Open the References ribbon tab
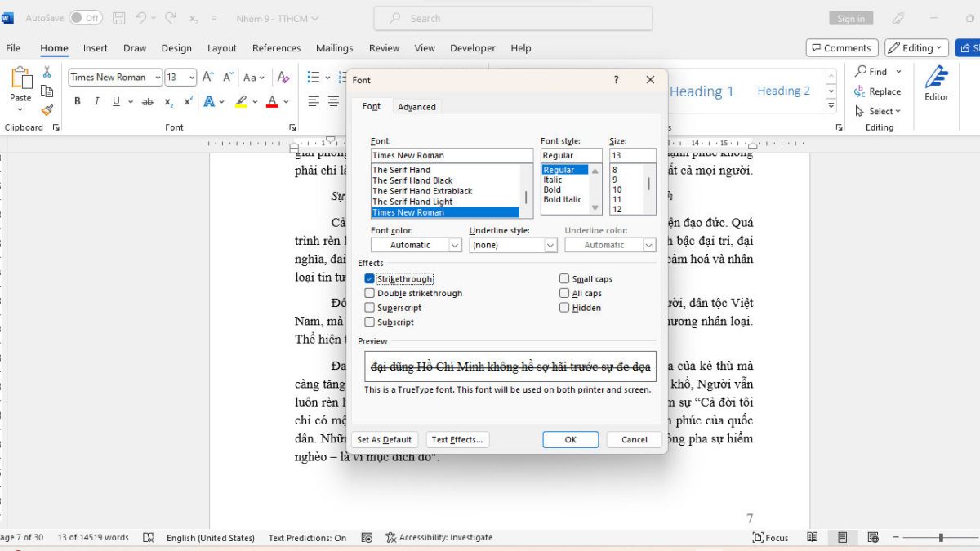Image resolution: width=980 pixels, height=551 pixels. tap(276, 48)
